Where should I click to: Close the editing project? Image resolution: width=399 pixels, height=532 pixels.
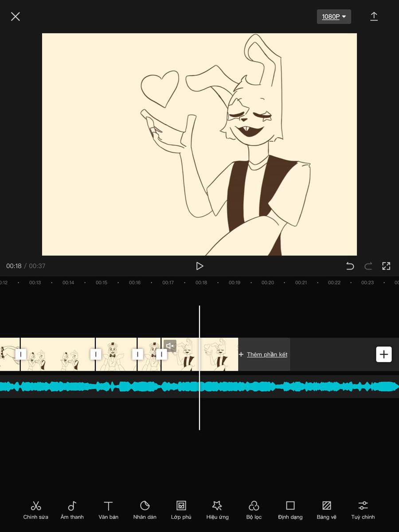pos(16,17)
